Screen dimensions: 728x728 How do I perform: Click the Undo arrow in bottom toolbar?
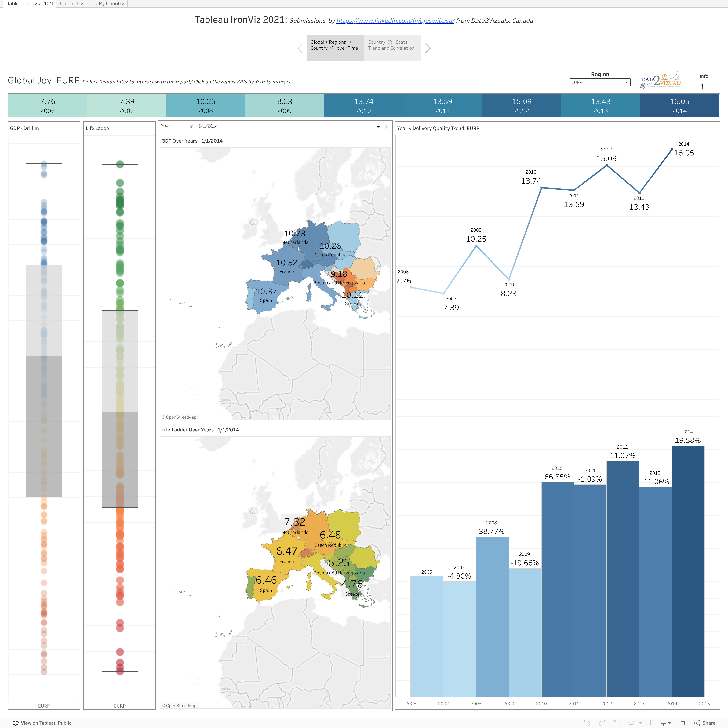pyautogui.click(x=587, y=723)
